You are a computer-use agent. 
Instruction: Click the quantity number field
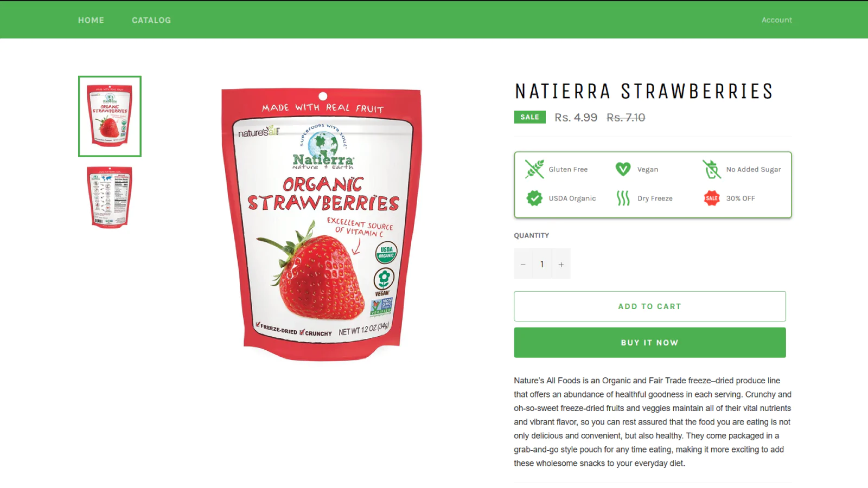(x=542, y=264)
